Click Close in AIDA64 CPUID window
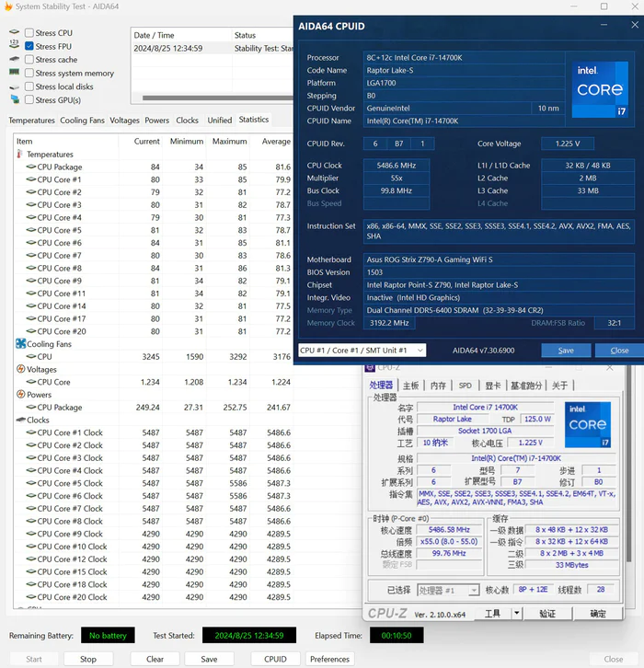Image resolution: width=644 pixels, height=668 pixels. 619,351
